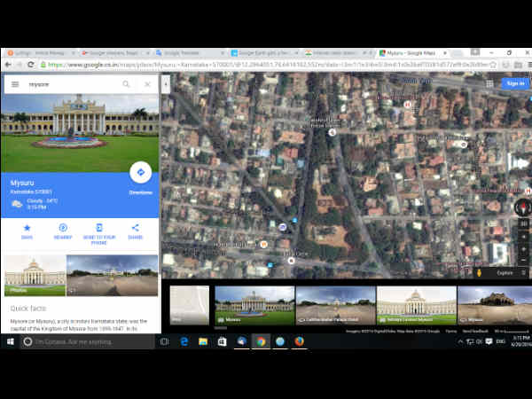Click the mysore search input field
This screenshot has height=399, width=532.
(71, 84)
